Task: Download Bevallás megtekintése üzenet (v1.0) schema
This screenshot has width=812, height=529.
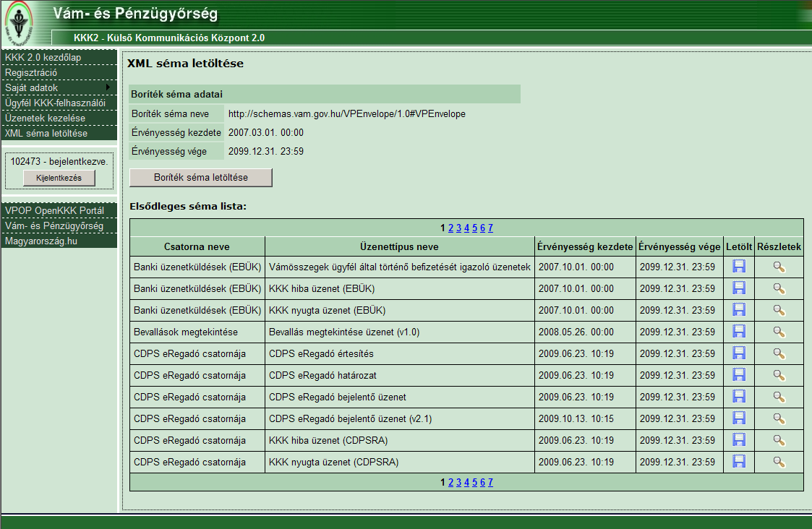Action: (739, 332)
